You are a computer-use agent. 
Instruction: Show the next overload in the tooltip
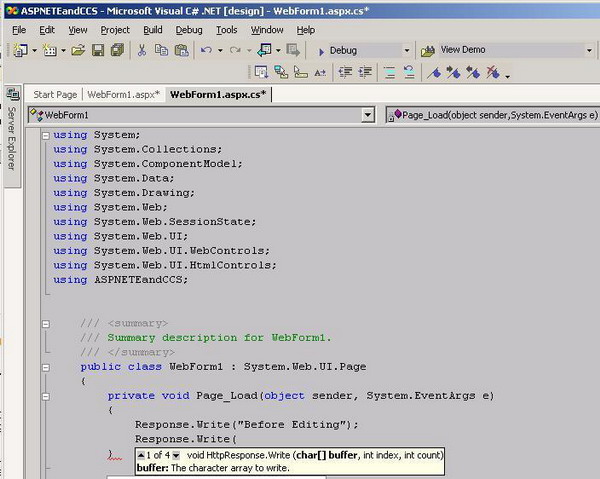click(176, 455)
